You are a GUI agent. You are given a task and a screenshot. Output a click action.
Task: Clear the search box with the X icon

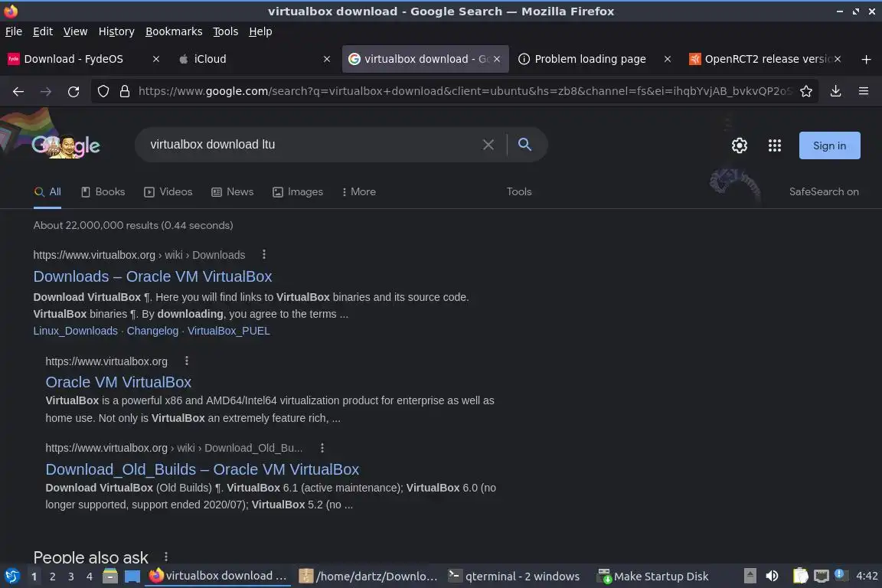(488, 145)
